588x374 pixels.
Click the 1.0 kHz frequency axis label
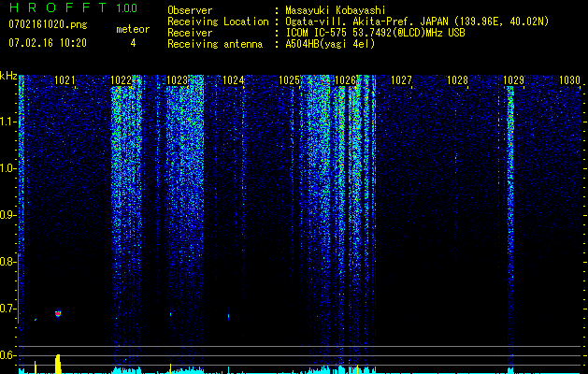point(7,168)
